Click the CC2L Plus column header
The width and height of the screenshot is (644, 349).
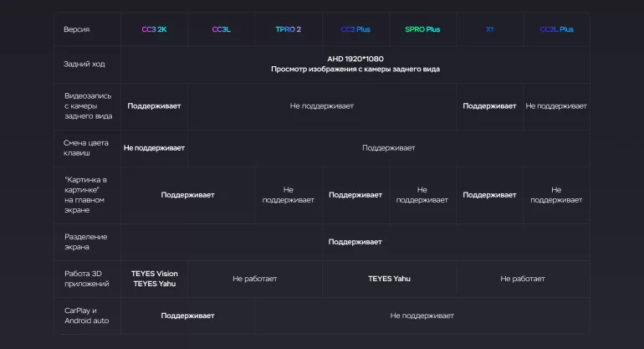point(556,29)
